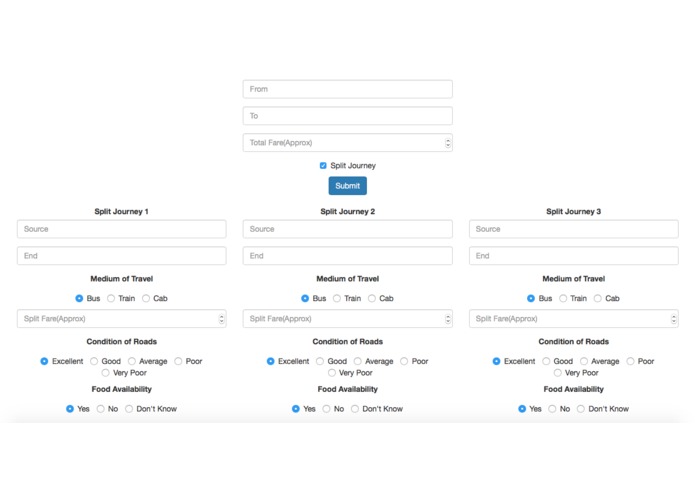Select Cab in Split Journey 2
The height and width of the screenshot is (494, 695).
point(372,299)
